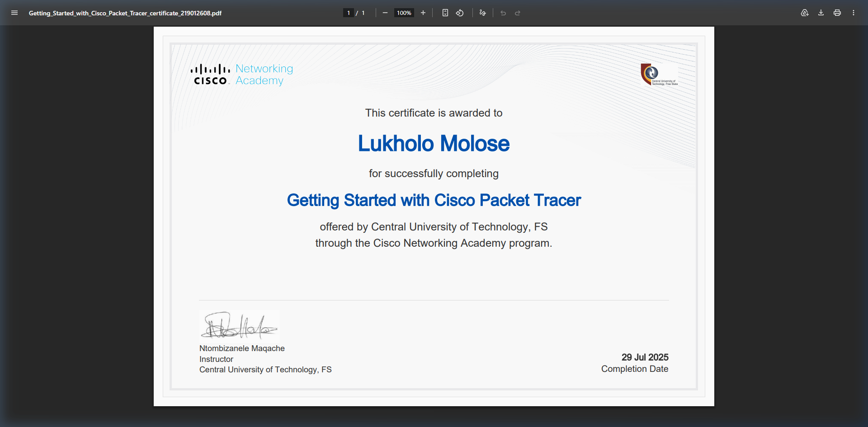Click the redo arrow icon
The height and width of the screenshot is (427, 868).
tap(518, 13)
